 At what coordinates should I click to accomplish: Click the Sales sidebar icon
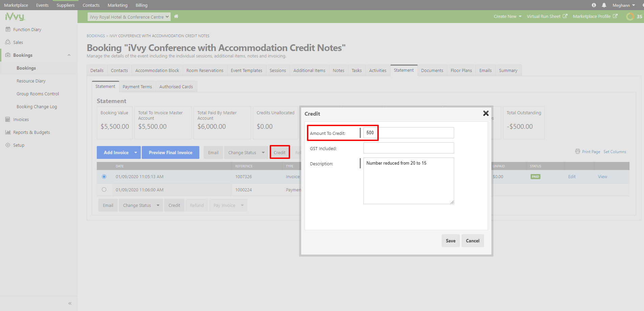point(8,42)
